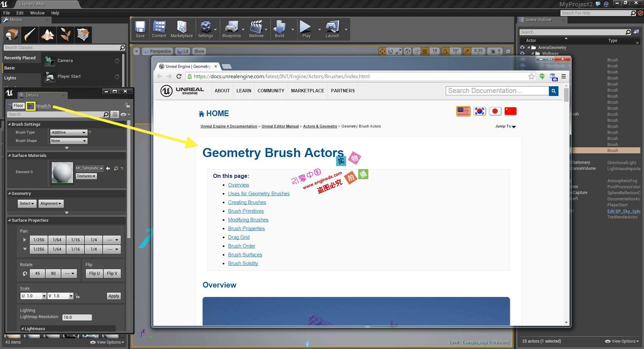Toggle grid snapping in viewport toolbar
Image resolution: width=644 pixels, height=349 pixels.
point(425,51)
